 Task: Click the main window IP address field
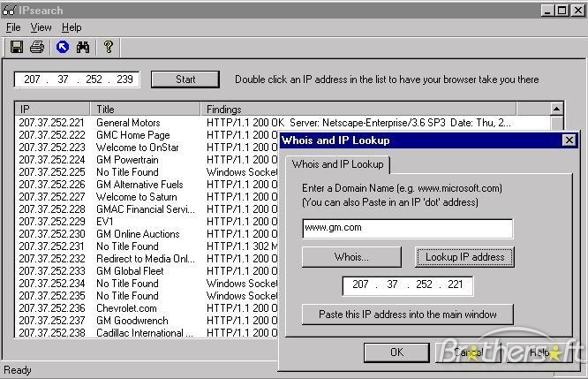pyautogui.click(x=77, y=80)
